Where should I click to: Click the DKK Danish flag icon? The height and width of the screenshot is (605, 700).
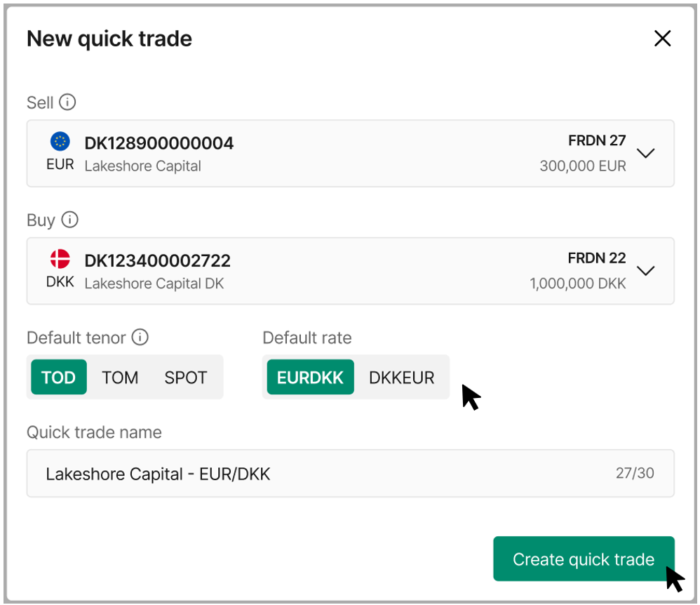[60, 259]
